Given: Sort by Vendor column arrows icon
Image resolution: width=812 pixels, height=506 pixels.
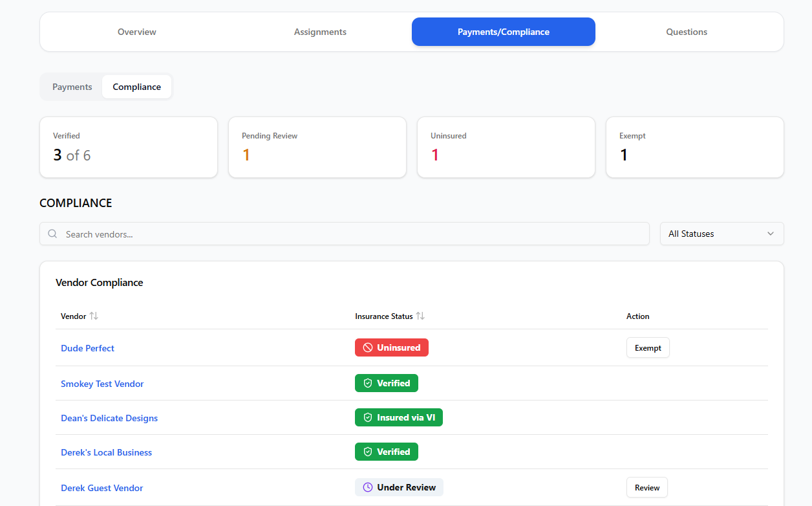Looking at the screenshot, I should (94, 316).
